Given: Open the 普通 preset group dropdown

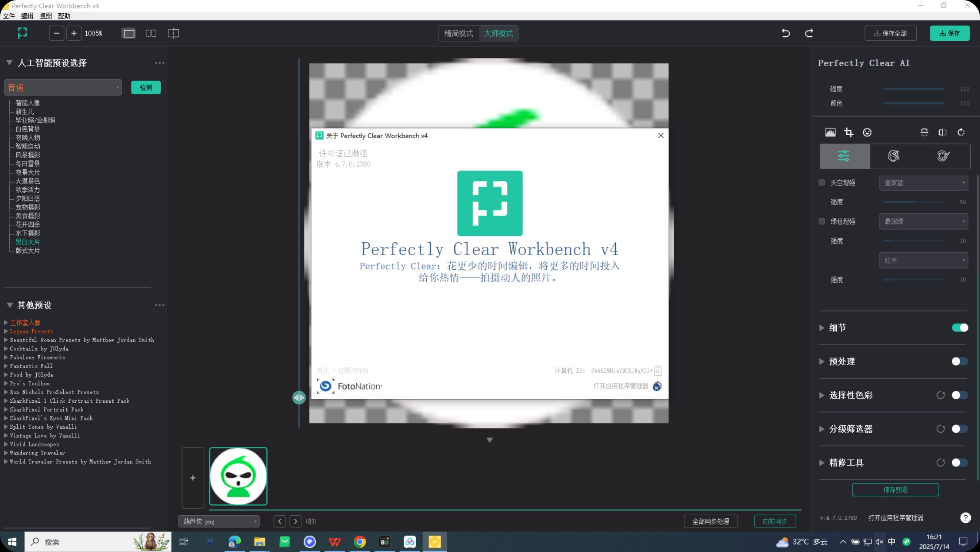Looking at the screenshot, I should pos(63,88).
